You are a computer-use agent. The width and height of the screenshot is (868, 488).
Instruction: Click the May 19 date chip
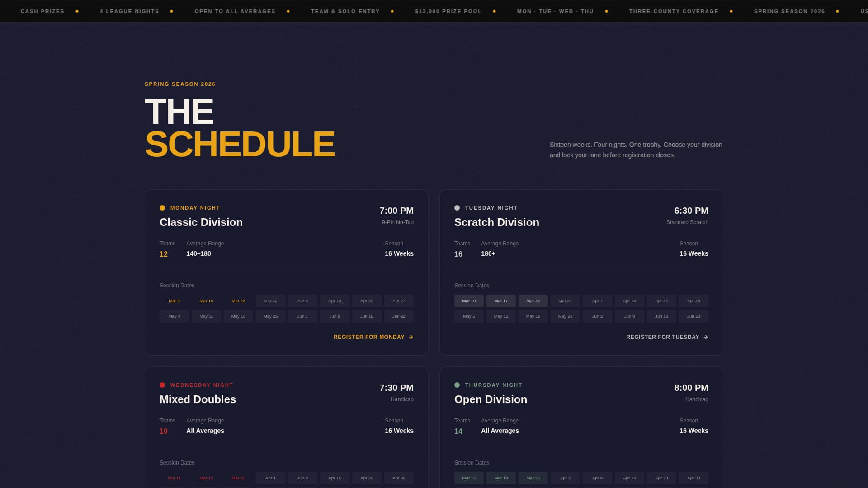coord(533,316)
